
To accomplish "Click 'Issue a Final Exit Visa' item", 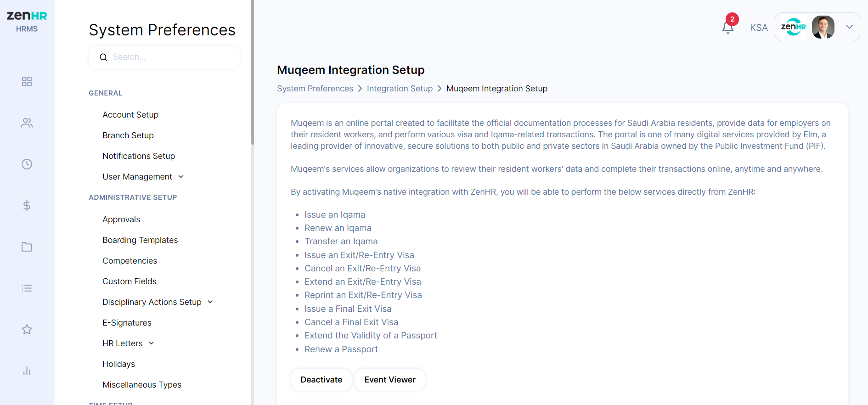I will 348,309.
